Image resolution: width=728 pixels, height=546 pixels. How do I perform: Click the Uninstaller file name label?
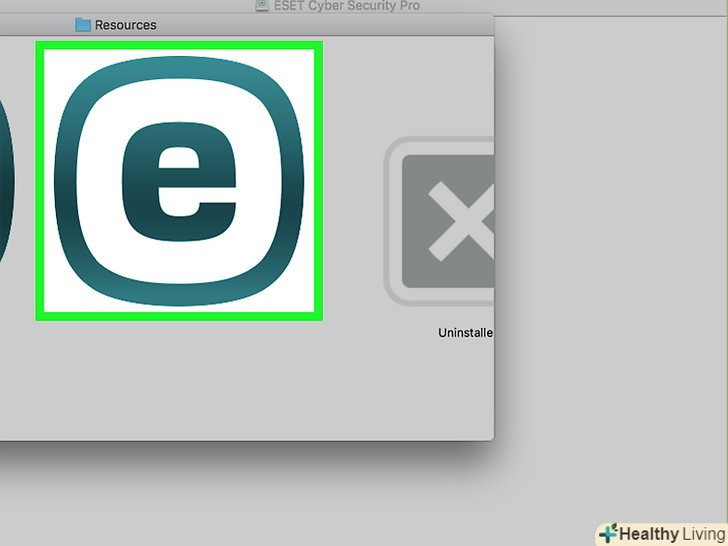pos(466,333)
